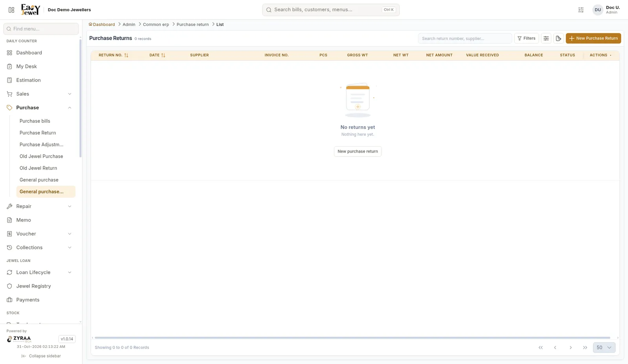Open Old Jewel Purchase submenu item
628x364 pixels.
(41, 157)
